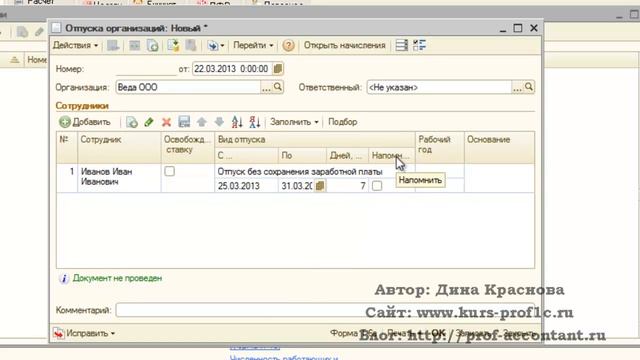Click green pencil edit row icon
Viewport: 640px width, 360px height.
(149, 122)
